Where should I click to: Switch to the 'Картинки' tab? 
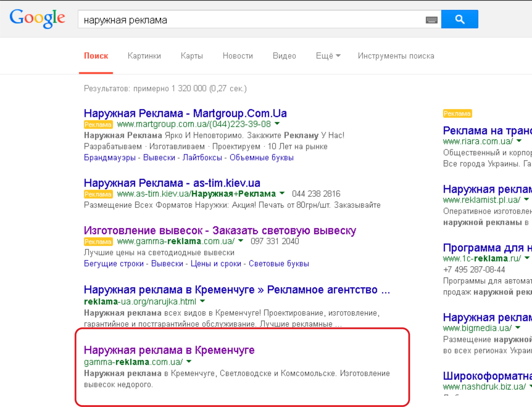tap(144, 56)
